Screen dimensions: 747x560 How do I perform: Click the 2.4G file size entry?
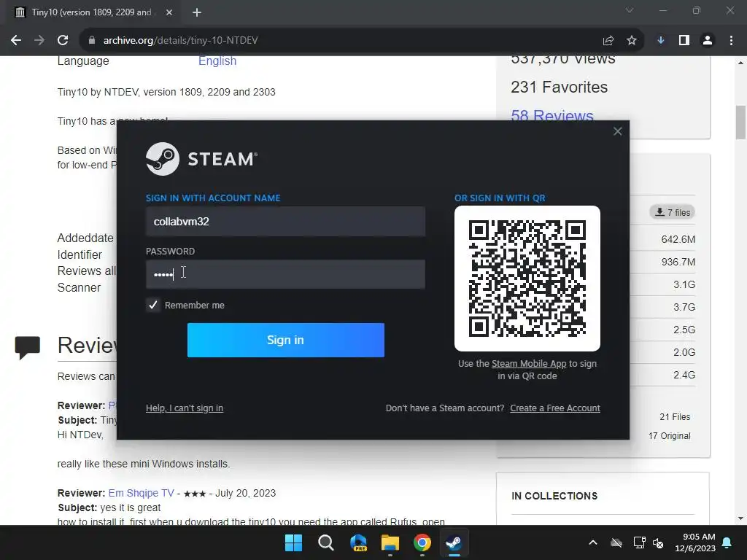tap(684, 375)
